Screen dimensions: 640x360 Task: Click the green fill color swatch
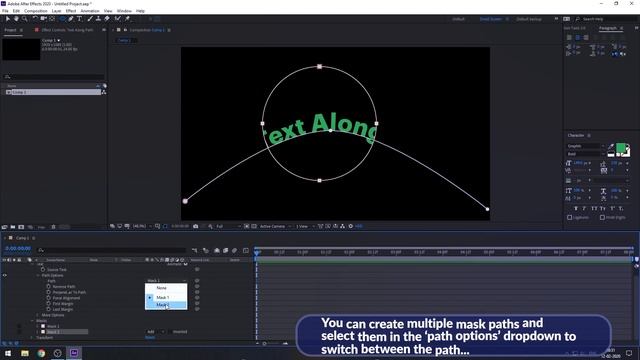(x=621, y=148)
